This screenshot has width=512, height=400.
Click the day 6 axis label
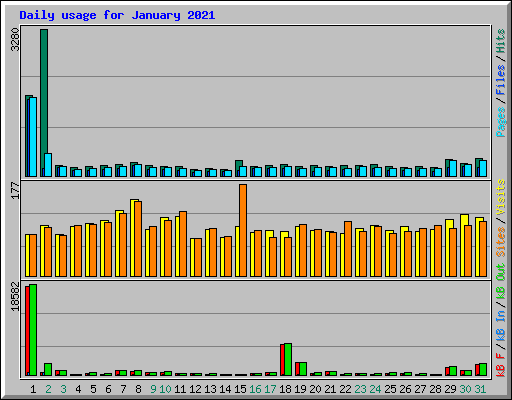click(108, 389)
